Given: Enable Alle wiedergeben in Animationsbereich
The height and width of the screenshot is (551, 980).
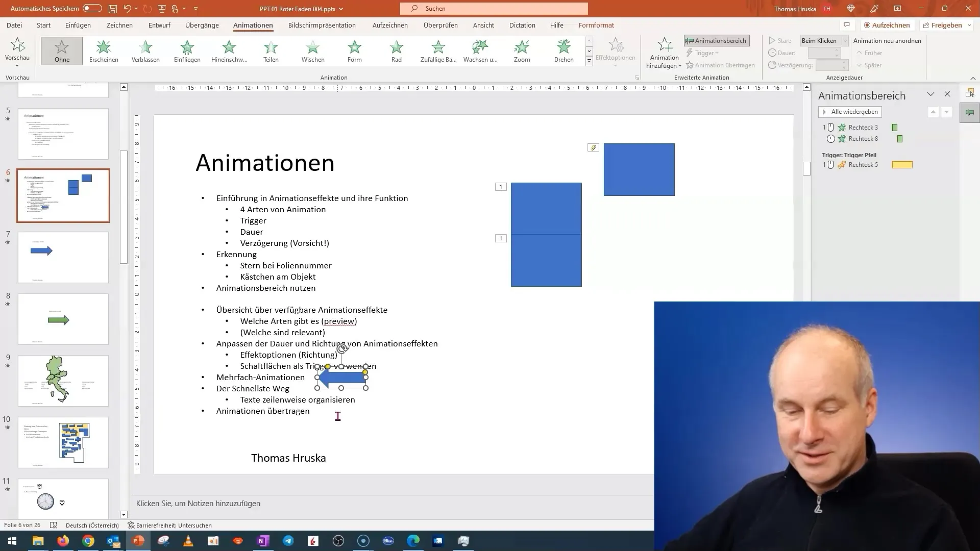Looking at the screenshot, I should click(851, 111).
